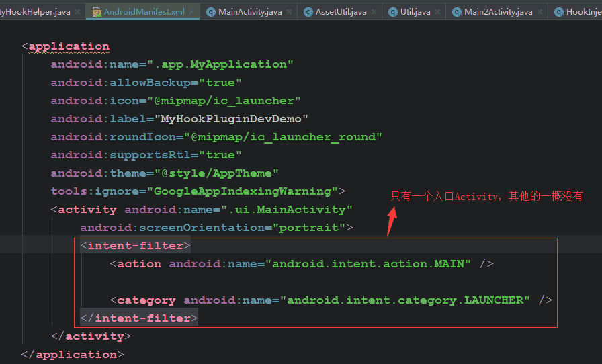Close the tyHookHelper.java tab
Screen dimensions: 602x364
pos(77,12)
